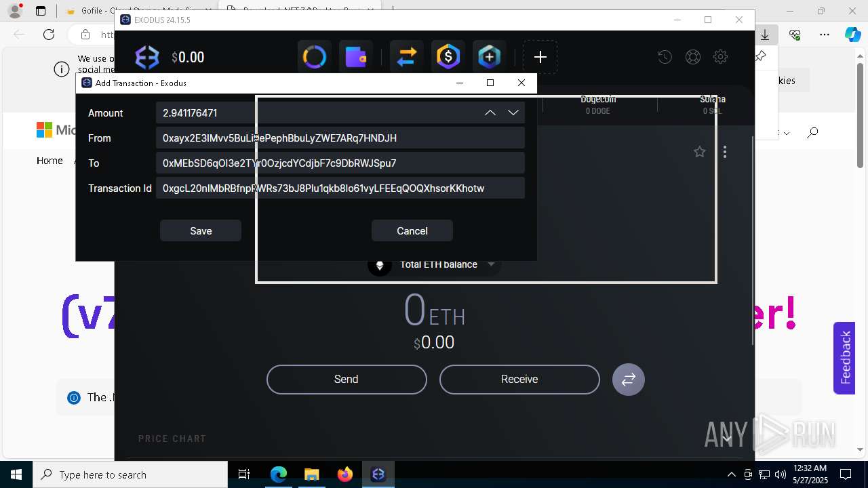This screenshot has height=488, width=868.
Task: Open Edge settings and more menu
Action: [825, 35]
